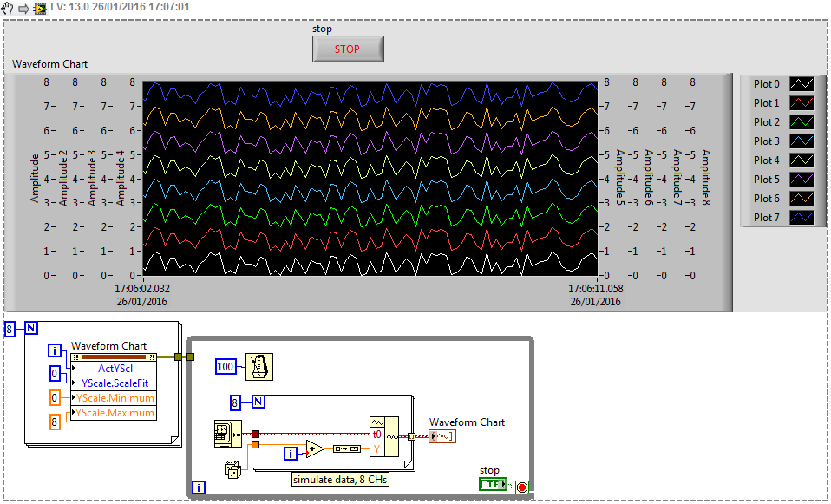Viewport: 831px width, 504px height.
Task: Click the LabVIEW snippet icon in header
Action: coord(40,9)
